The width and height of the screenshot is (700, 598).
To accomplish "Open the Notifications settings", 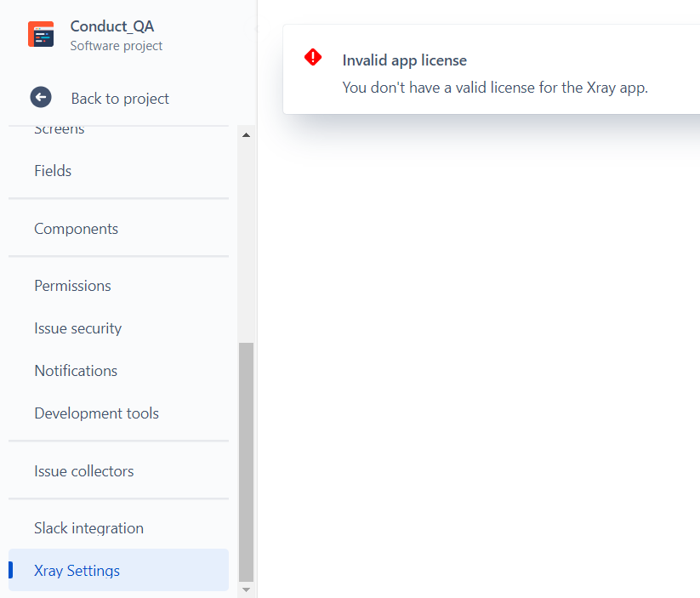I will (76, 370).
